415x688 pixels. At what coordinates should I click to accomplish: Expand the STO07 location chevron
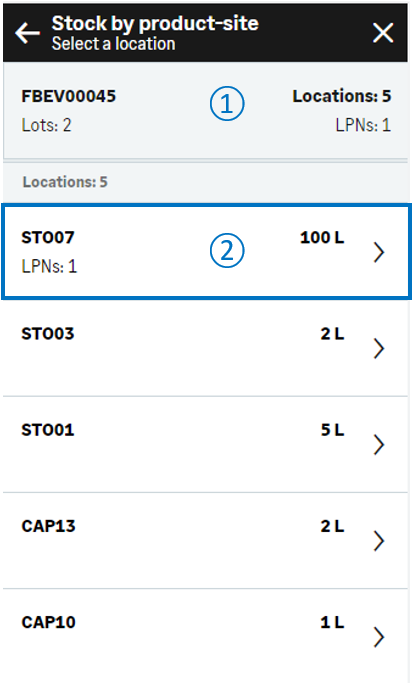pos(379,252)
